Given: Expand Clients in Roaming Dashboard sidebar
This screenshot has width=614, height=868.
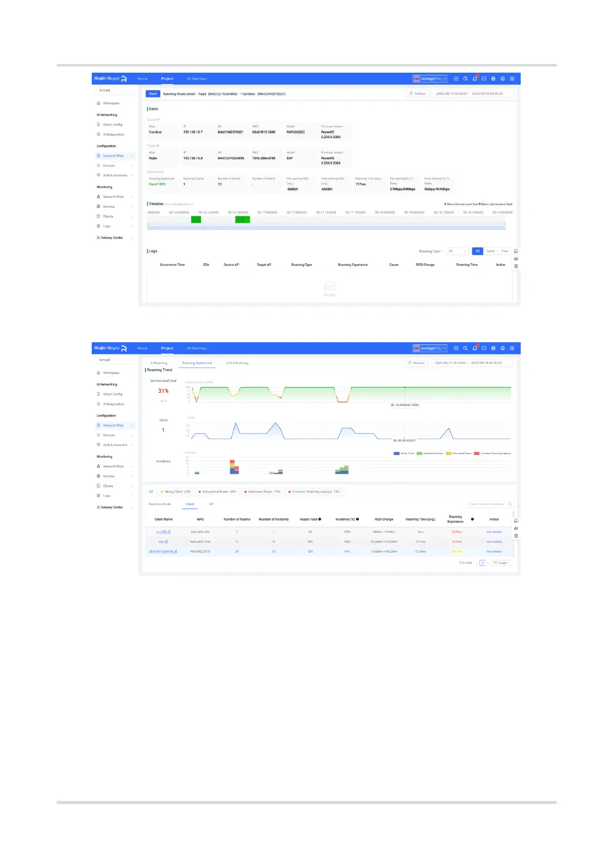Looking at the screenshot, I should point(115,486).
